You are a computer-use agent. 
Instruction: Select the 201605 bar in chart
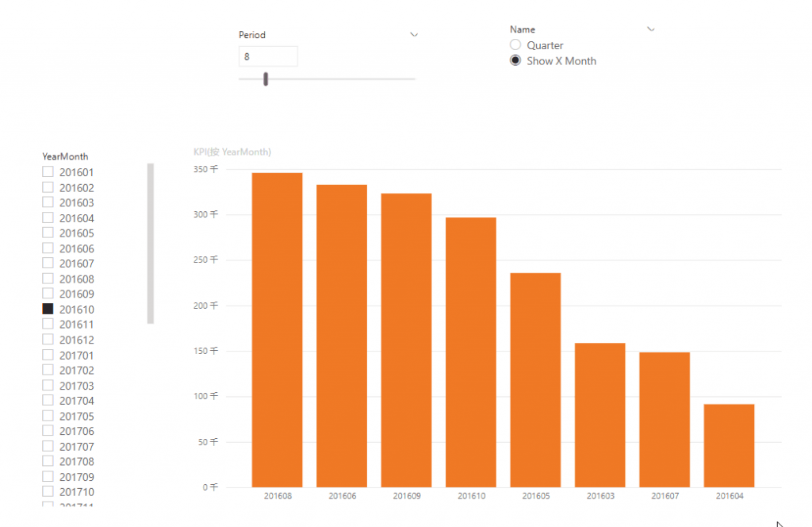coord(535,380)
